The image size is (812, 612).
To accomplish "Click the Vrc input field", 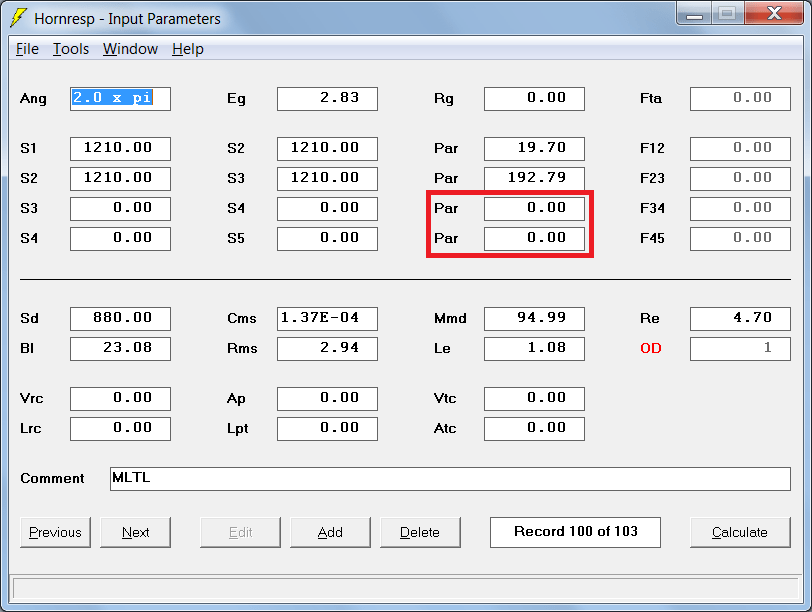I will 120,399.
